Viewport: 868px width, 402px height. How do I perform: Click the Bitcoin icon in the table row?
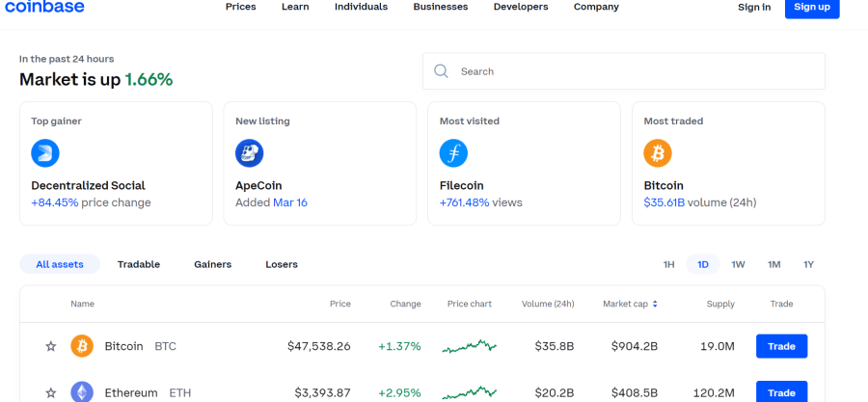coord(82,346)
